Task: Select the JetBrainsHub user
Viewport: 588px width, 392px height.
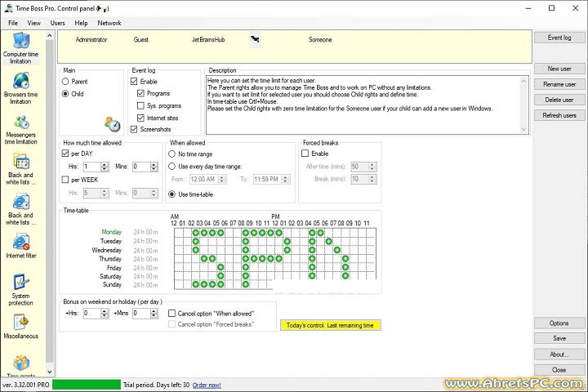Action: (208, 39)
